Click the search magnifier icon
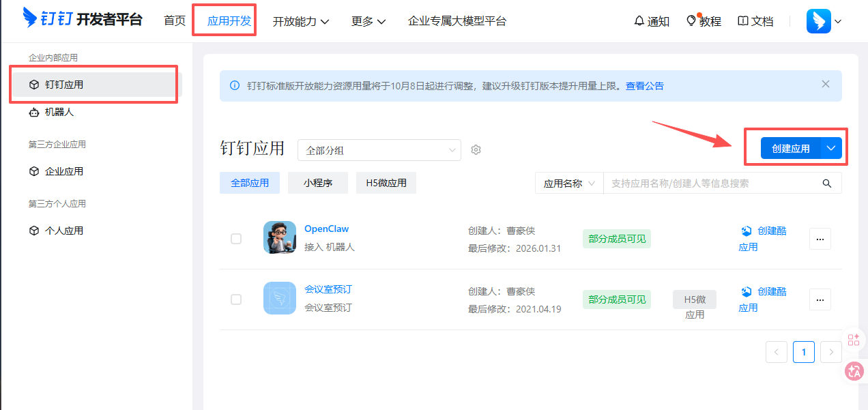 coord(827,184)
